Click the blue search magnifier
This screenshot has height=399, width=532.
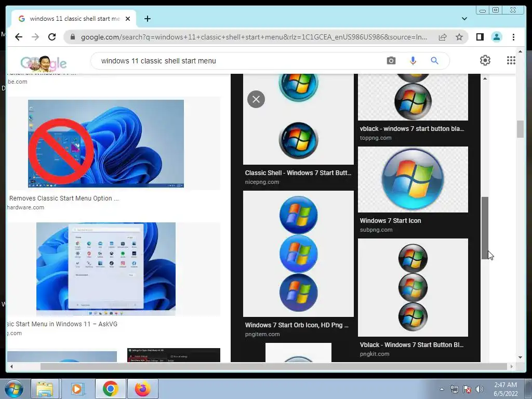pos(434,61)
